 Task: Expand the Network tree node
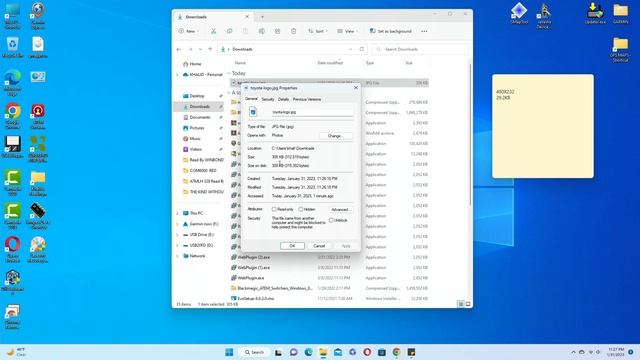click(x=177, y=256)
